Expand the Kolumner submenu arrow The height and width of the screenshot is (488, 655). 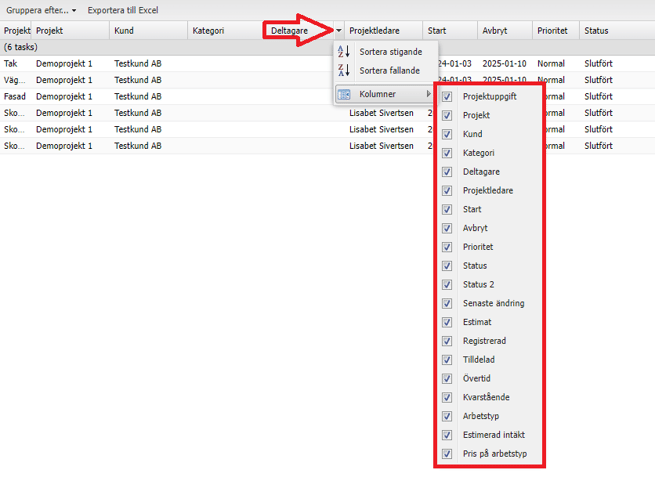coord(428,94)
